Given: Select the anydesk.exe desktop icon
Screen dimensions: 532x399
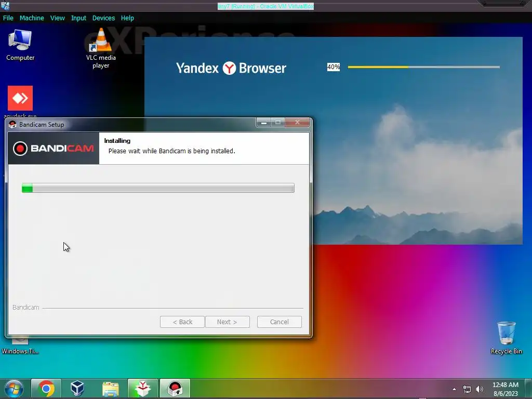Looking at the screenshot, I should click(20, 101).
